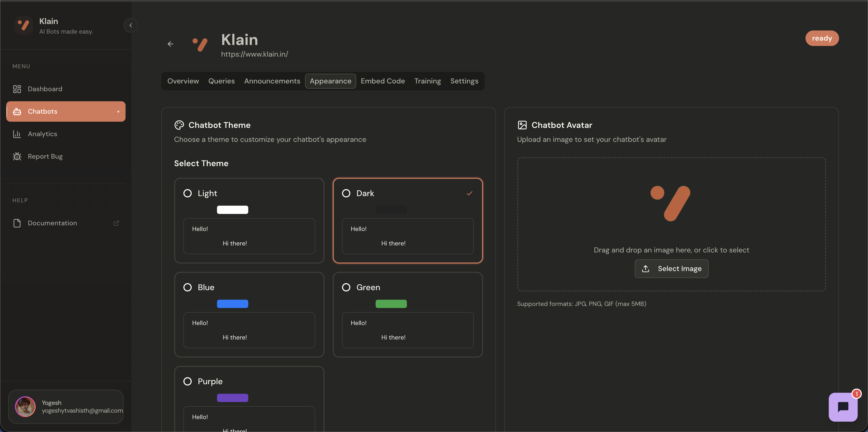Switch to the Embed Code tab

[x=383, y=81]
